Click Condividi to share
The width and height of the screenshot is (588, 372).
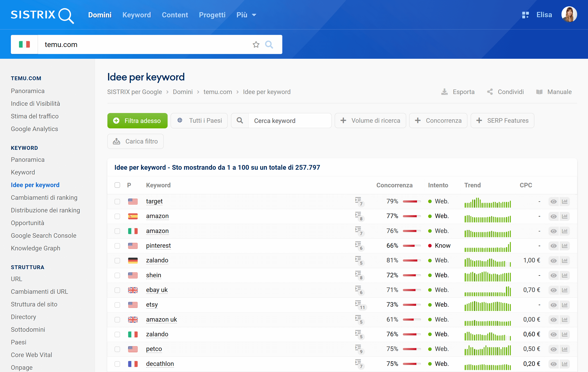click(505, 92)
